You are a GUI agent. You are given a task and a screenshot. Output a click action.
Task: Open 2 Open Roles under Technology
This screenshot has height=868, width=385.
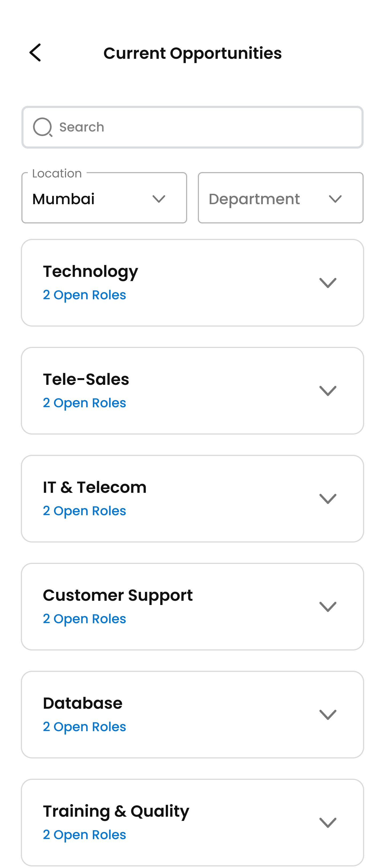pyautogui.click(x=84, y=295)
